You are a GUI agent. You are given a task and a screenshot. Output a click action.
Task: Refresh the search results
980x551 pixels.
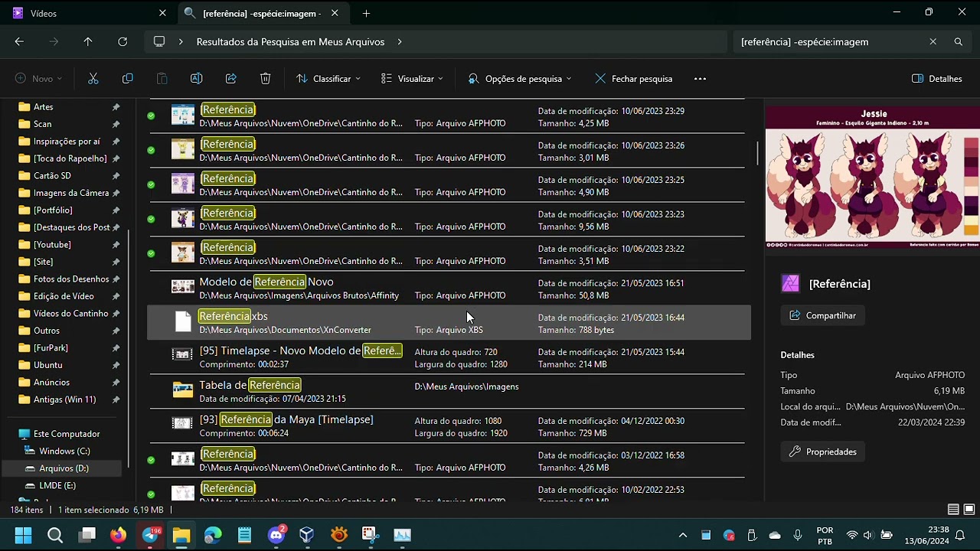click(122, 42)
